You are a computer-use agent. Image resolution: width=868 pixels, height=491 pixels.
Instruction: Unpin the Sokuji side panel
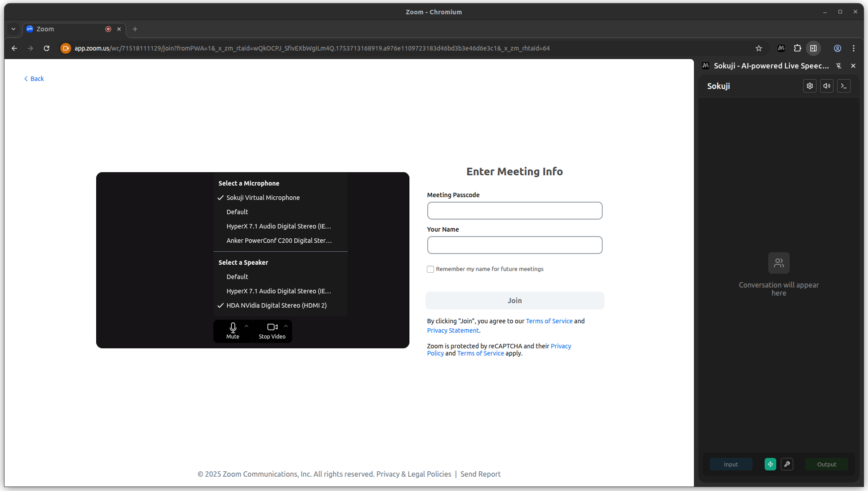point(838,66)
